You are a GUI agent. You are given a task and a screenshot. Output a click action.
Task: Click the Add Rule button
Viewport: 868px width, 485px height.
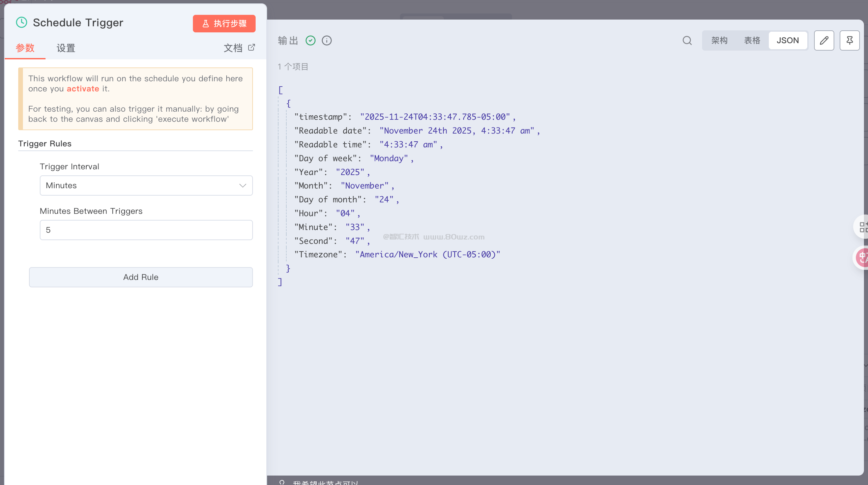(141, 277)
